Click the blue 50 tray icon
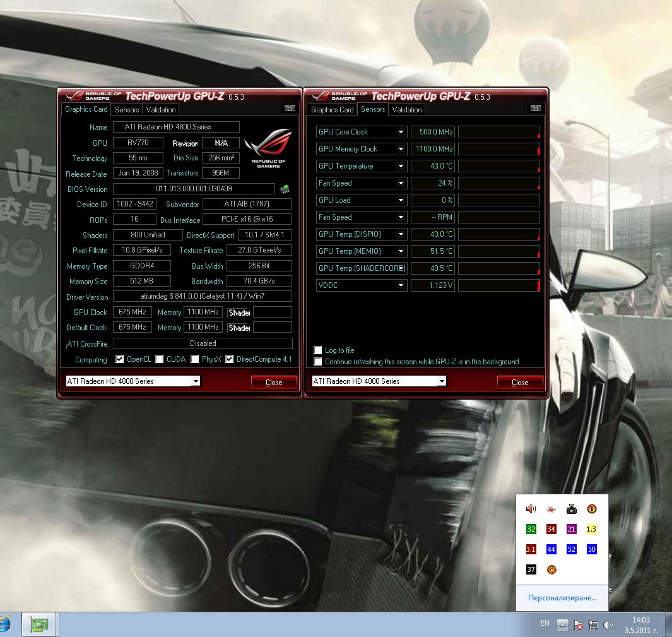 coord(591,549)
